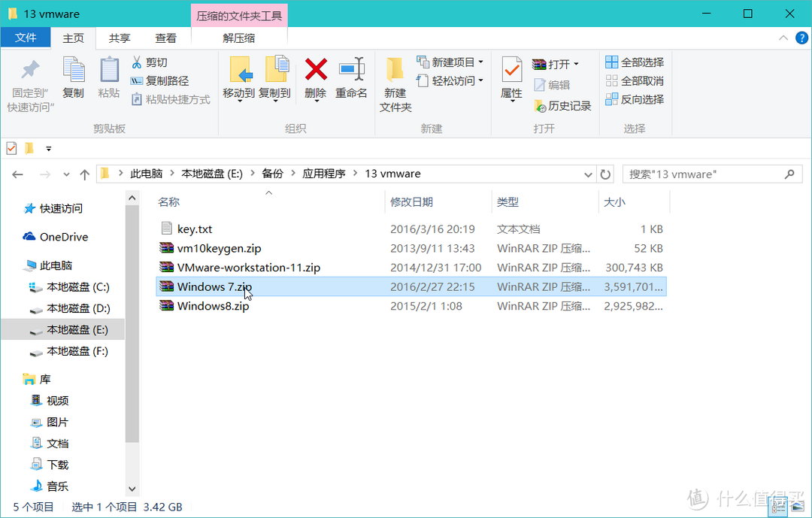The width and height of the screenshot is (812, 518).
Task: Click the 此电脑 breadcrumb in the address bar
Action: 146,174
